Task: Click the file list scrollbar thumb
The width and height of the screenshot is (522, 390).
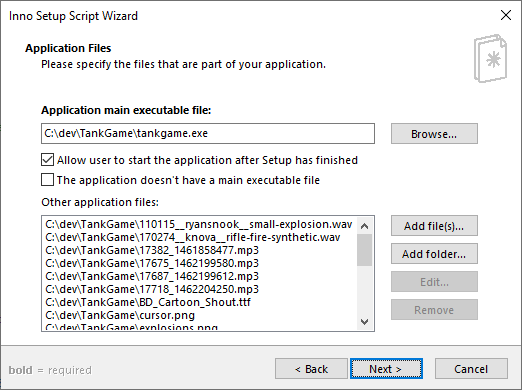Action: tap(364, 250)
